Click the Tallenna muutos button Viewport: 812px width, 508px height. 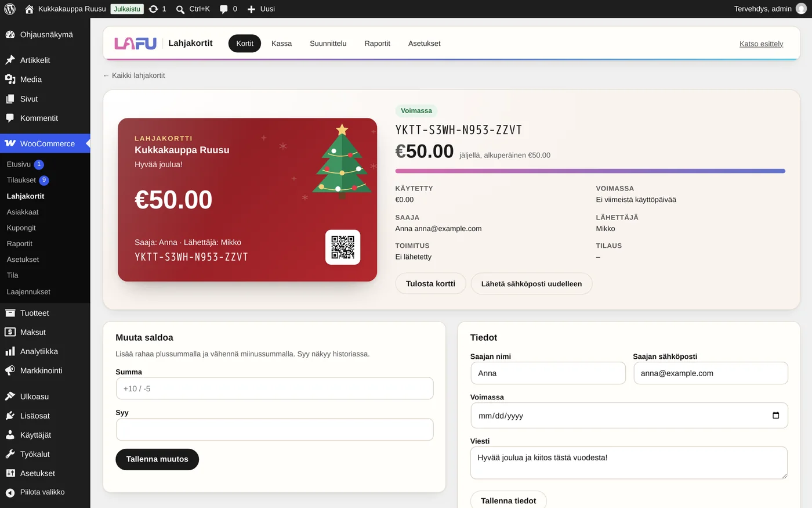pyautogui.click(x=157, y=459)
